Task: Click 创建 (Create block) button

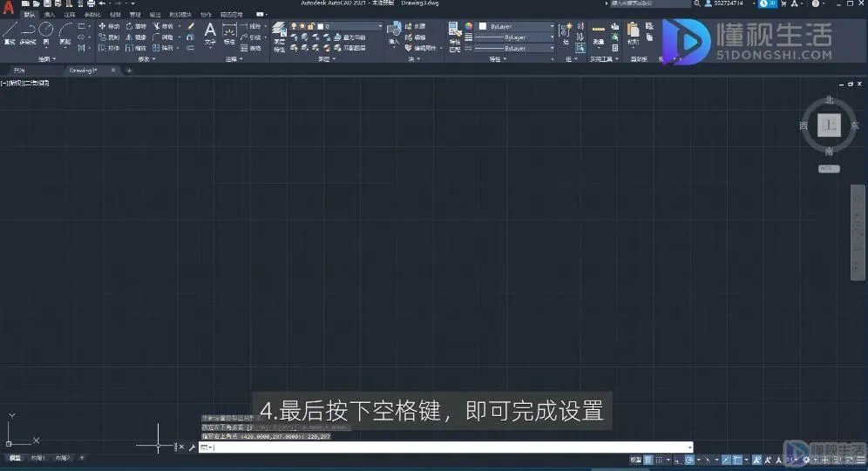Action: click(415, 26)
